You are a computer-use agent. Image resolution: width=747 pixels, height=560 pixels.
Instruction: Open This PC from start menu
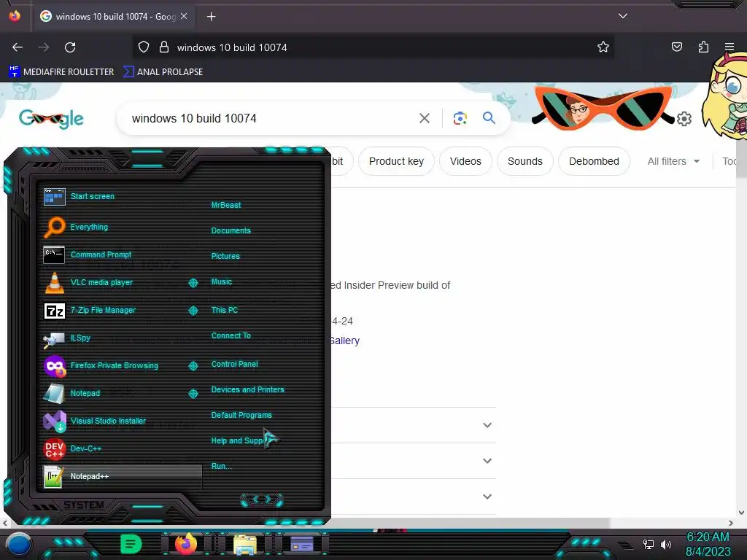(x=225, y=310)
